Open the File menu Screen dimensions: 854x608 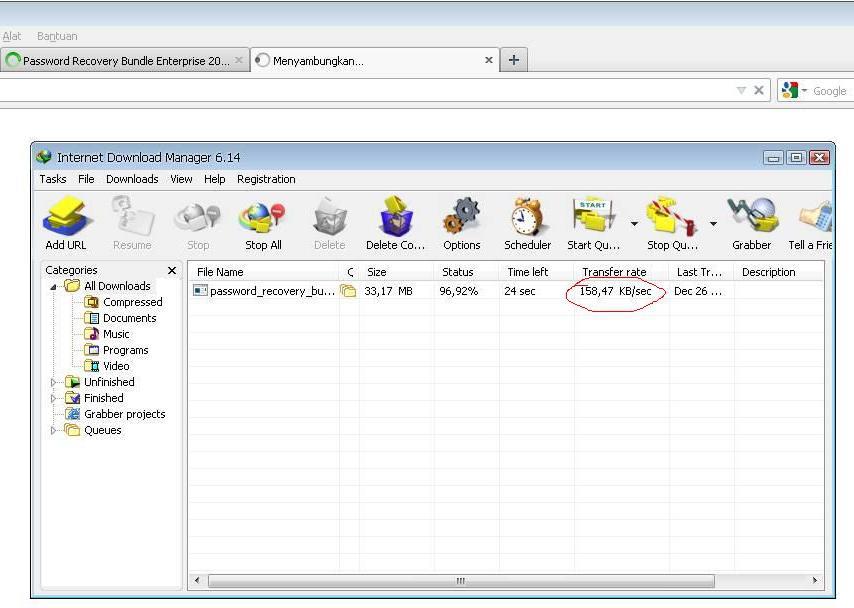pos(86,179)
